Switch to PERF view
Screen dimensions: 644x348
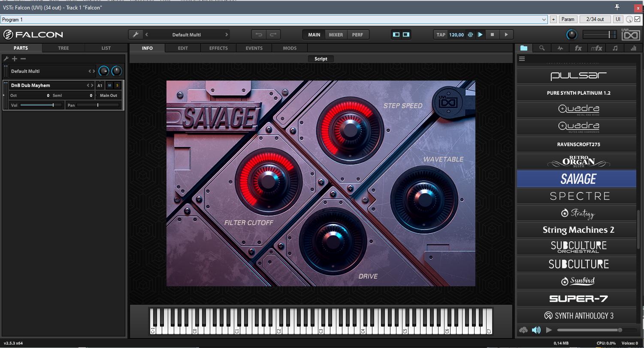(357, 35)
